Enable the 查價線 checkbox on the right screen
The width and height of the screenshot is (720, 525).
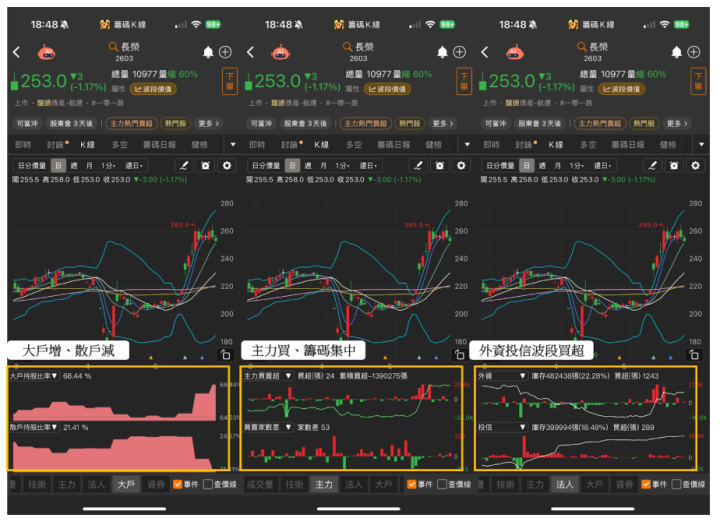pos(676,484)
